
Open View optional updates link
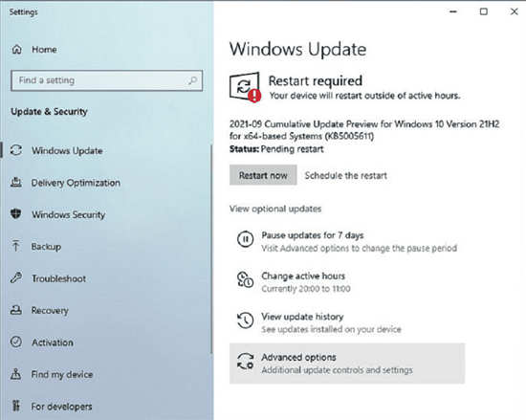click(x=275, y=209)
